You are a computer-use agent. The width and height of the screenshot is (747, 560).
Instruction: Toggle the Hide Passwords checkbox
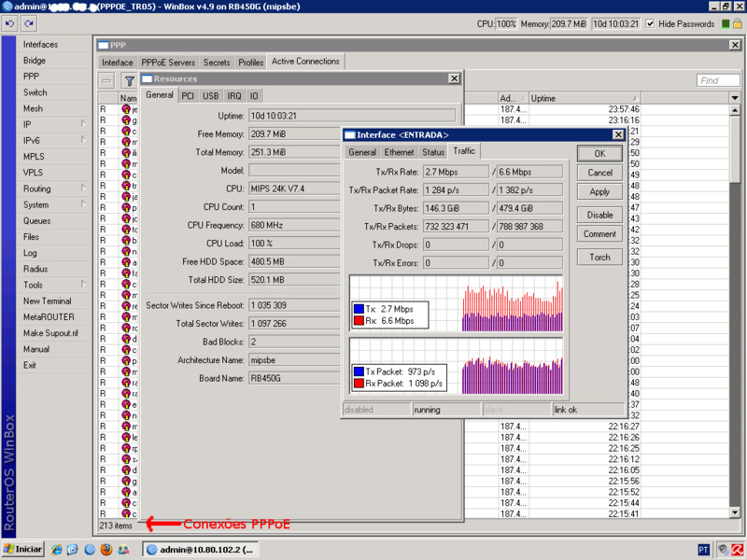[x=651, y=23]
